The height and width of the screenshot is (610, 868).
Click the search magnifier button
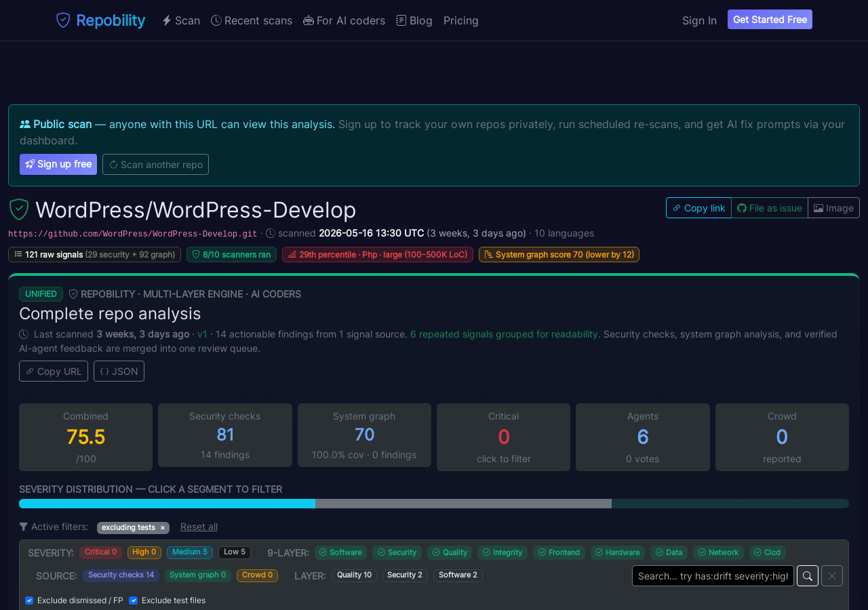(808, 576)
